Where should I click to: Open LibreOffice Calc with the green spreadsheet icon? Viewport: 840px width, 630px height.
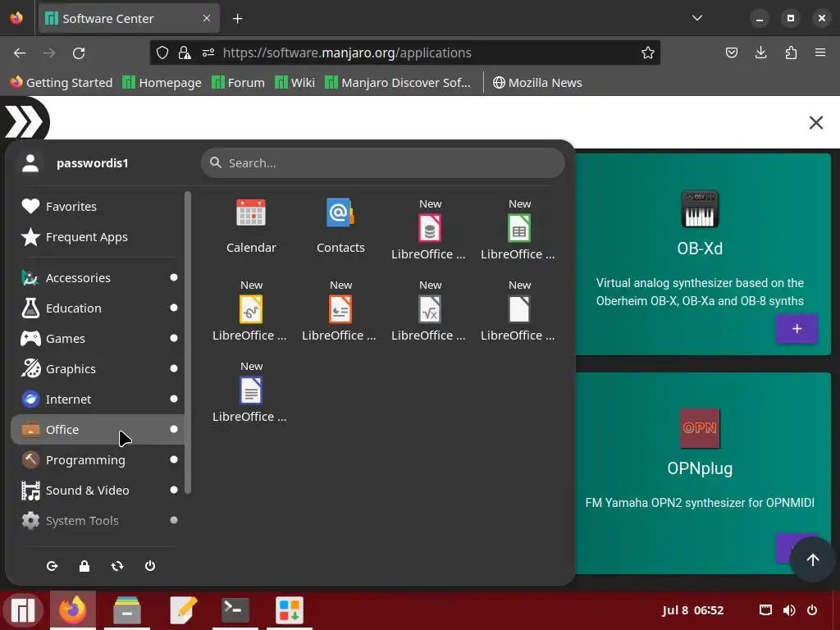pos(518,230)
